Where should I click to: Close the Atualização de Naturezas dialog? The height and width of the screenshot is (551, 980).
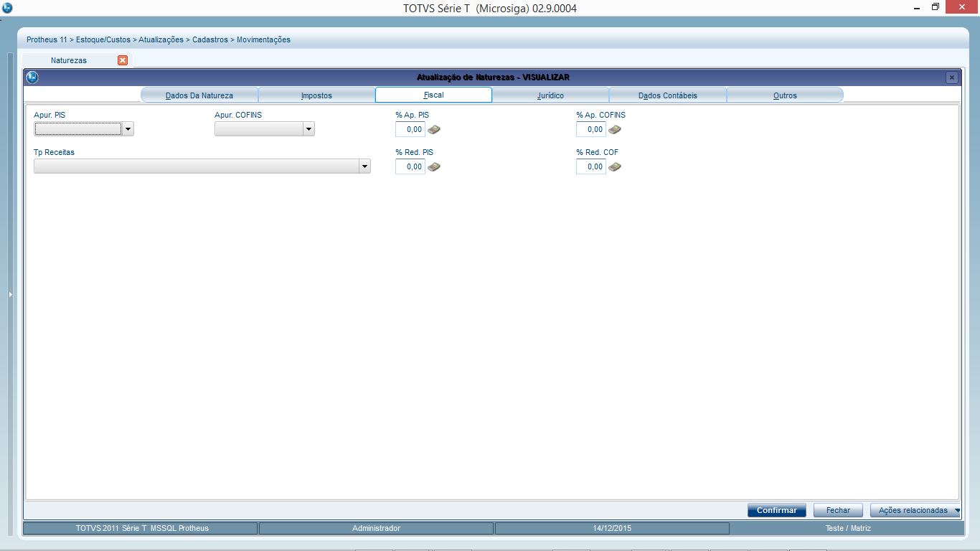951,77
